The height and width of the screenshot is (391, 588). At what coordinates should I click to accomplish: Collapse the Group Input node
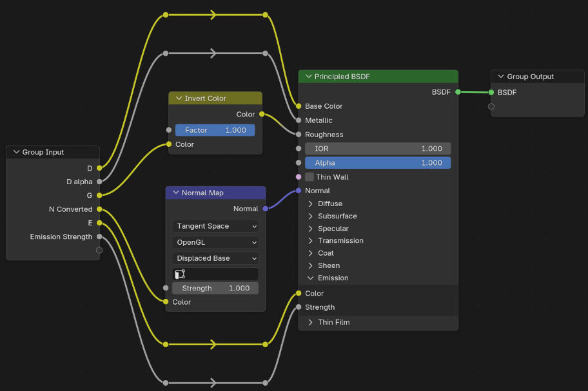pyautogui.click(x=16, y=152)
